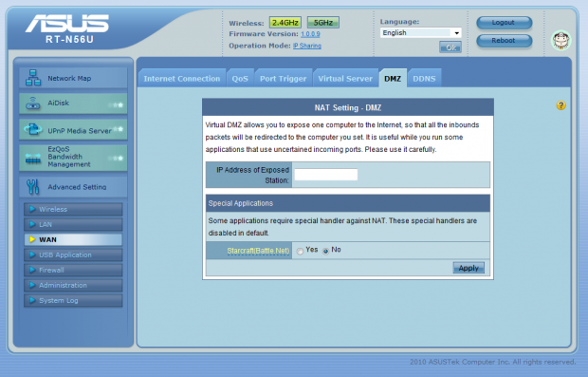Switch to the Port Trigger tab
The height and width of the screenshot is (377, 588).
click(x=284, y=79)
